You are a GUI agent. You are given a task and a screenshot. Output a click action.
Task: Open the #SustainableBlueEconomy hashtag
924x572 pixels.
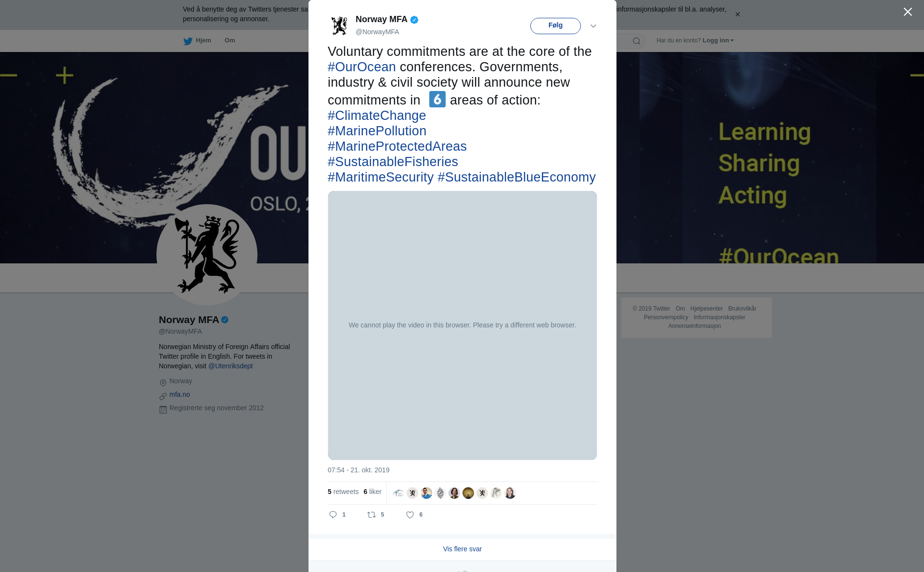click(x=516, y=177)
